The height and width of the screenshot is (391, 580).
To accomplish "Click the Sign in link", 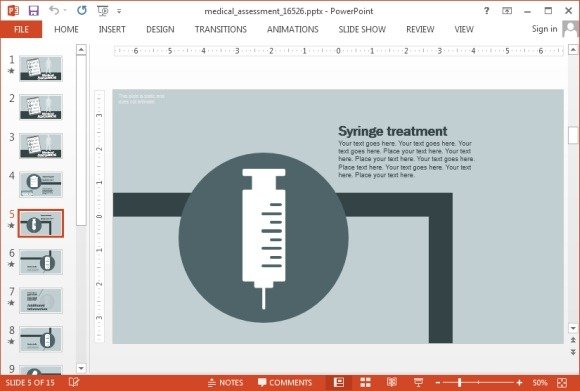I will [x=544, y=29].
